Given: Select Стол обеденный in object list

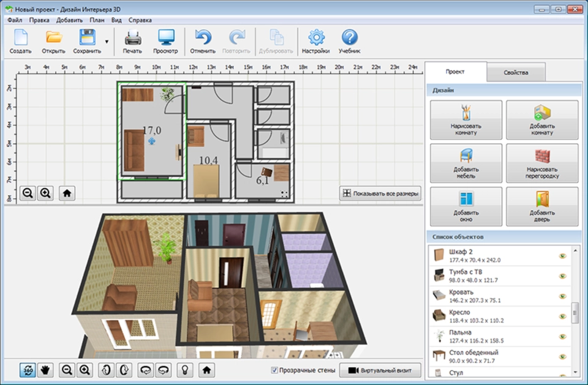Looking at the screenshot, I should (x=500, y=357).
